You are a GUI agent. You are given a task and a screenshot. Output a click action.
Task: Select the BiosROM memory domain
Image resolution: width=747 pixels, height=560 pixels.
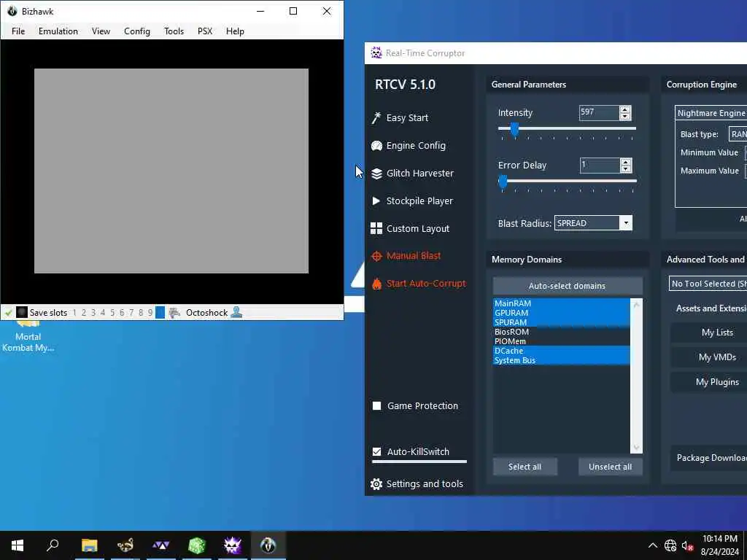point(561,332)
